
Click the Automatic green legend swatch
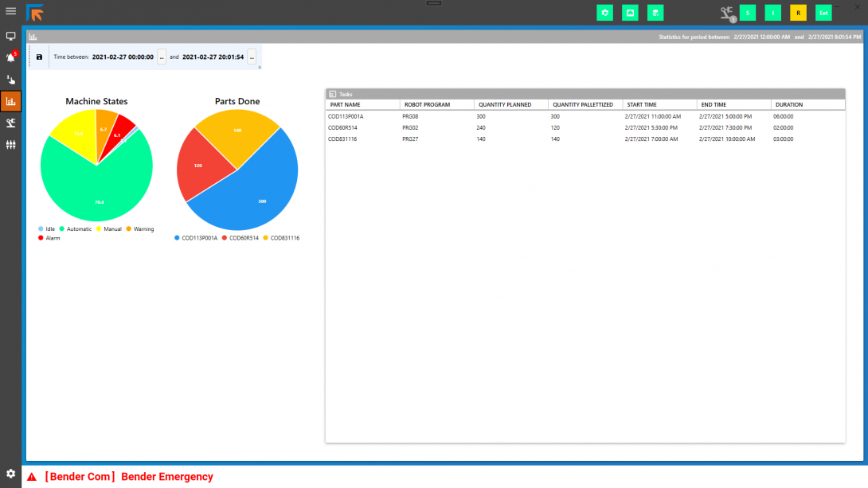click(x=62, y=229)
